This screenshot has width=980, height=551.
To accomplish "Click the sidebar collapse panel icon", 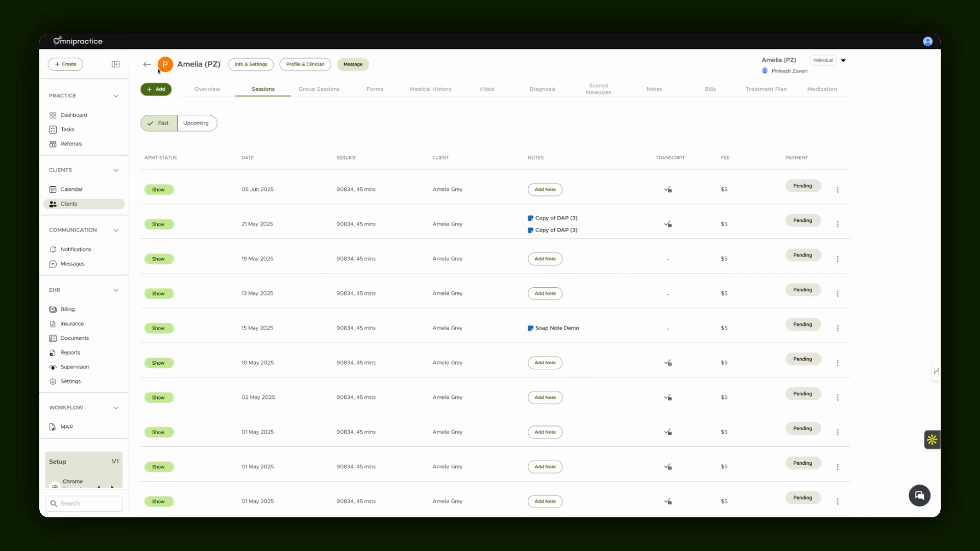I will click(116, 64).
